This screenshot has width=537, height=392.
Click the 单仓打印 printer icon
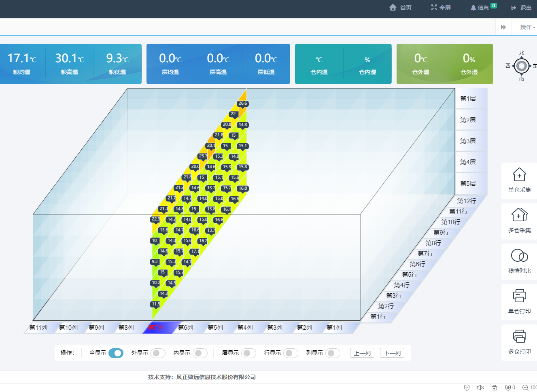point(519,296)
